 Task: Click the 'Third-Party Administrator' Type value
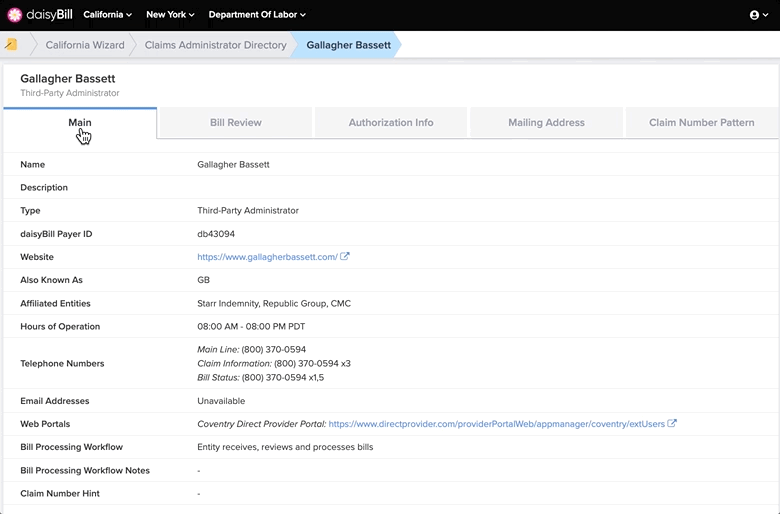(x=248, y=210)
